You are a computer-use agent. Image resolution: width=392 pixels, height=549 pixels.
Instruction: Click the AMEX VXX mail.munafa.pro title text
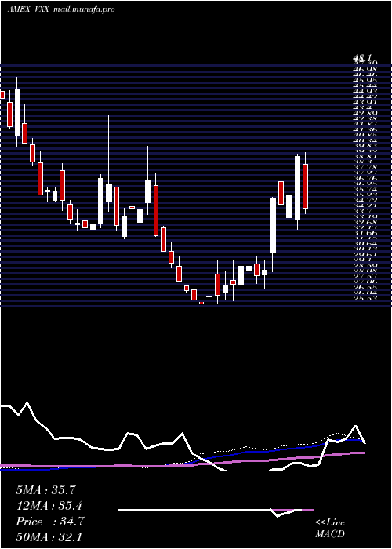[x=61, y=9]
